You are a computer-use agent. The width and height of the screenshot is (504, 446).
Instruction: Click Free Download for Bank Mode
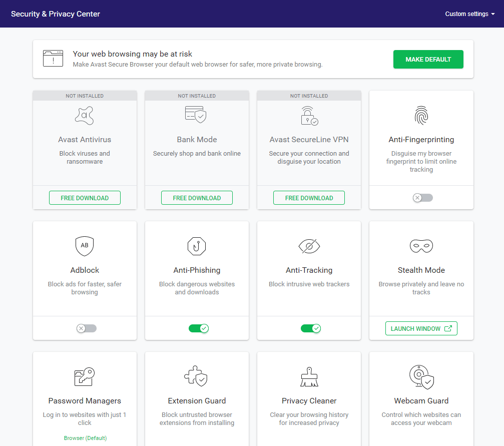(x=197, y=198)
